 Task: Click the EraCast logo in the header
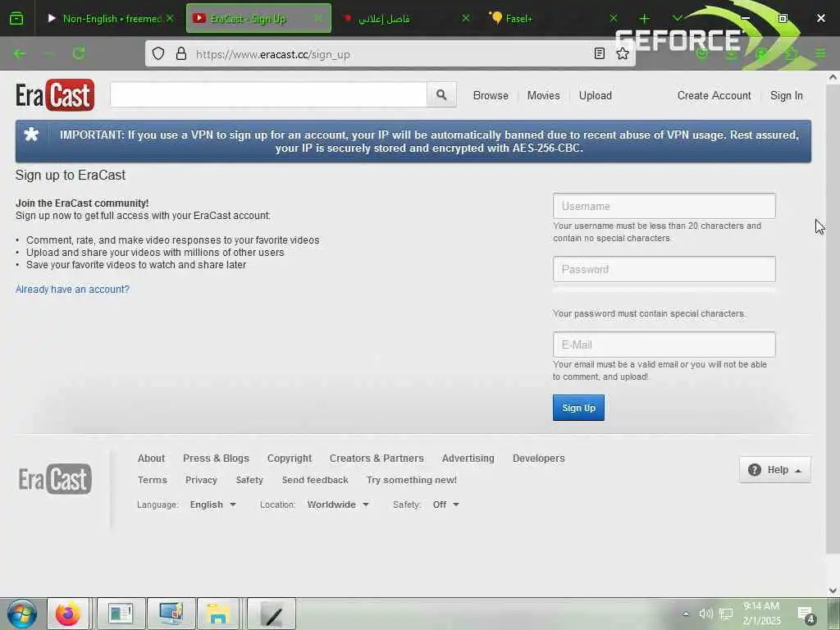point(55,95)
